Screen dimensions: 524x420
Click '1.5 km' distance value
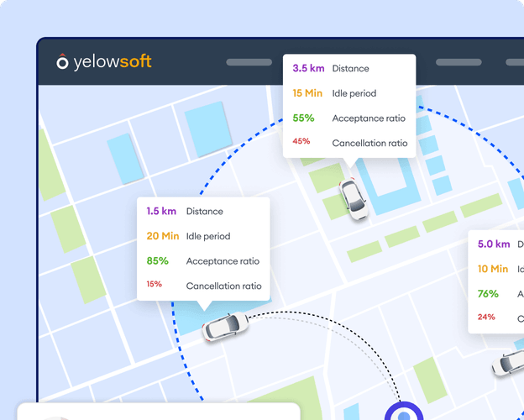point(161,211)
